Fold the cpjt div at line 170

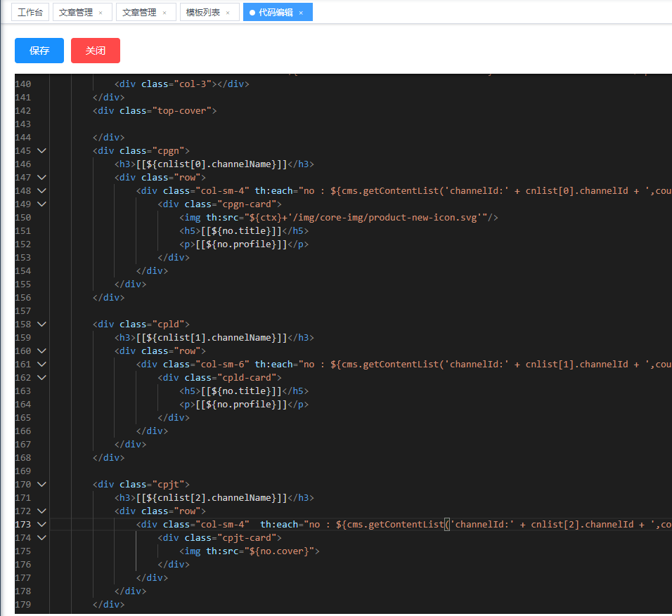click(41, 484)
